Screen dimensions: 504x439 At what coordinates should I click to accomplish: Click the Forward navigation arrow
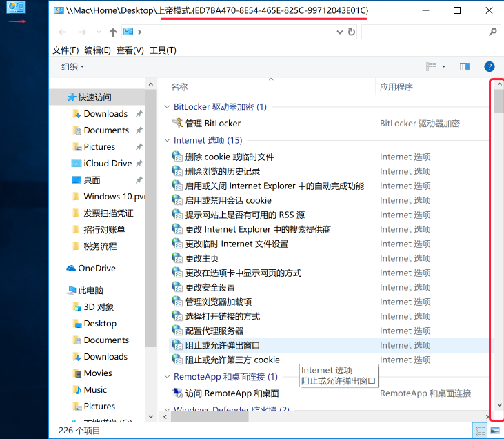click(82, 32)
